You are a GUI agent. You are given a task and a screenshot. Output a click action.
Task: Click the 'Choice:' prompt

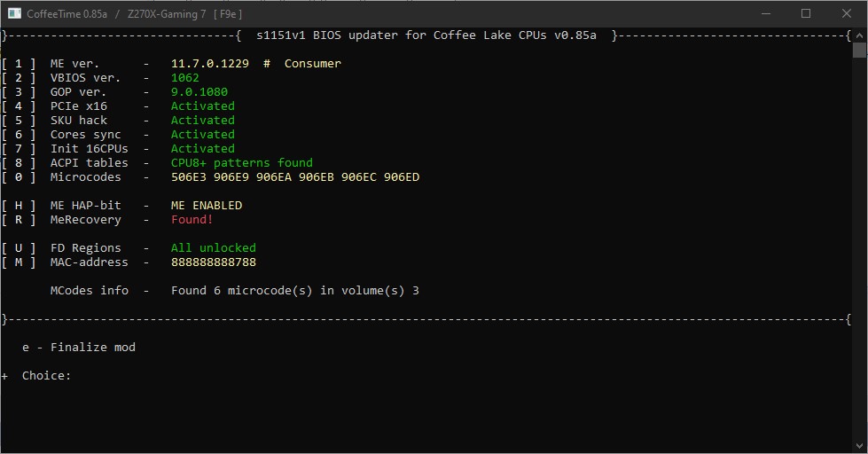46,375
